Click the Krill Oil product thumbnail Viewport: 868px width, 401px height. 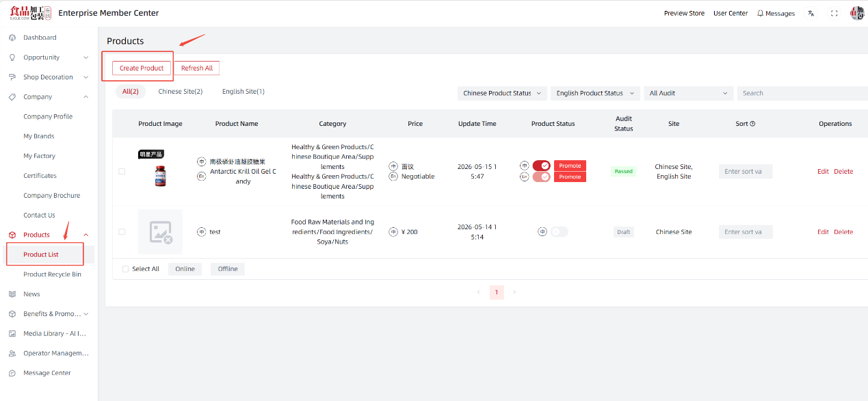tap(160, 172)
